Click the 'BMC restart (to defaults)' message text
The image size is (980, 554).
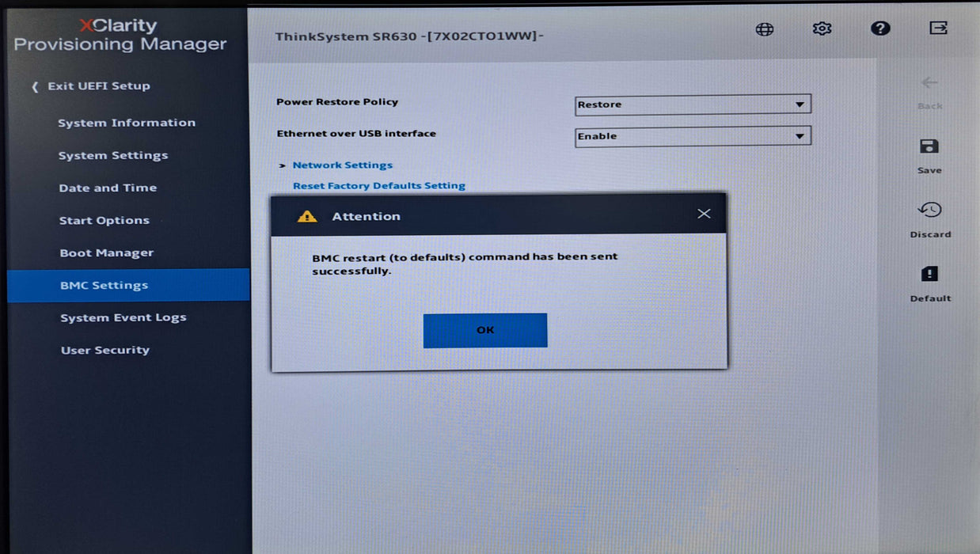point(465,264)
